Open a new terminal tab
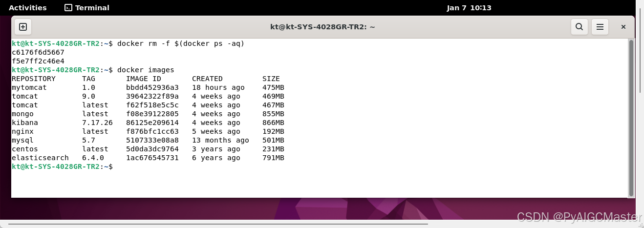 [x=23, y=27]
